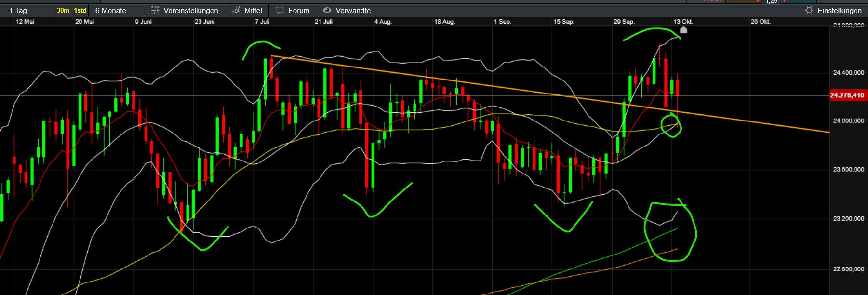
Task: Click the 24.400,000 price axis label
Action: pos(848,73)
